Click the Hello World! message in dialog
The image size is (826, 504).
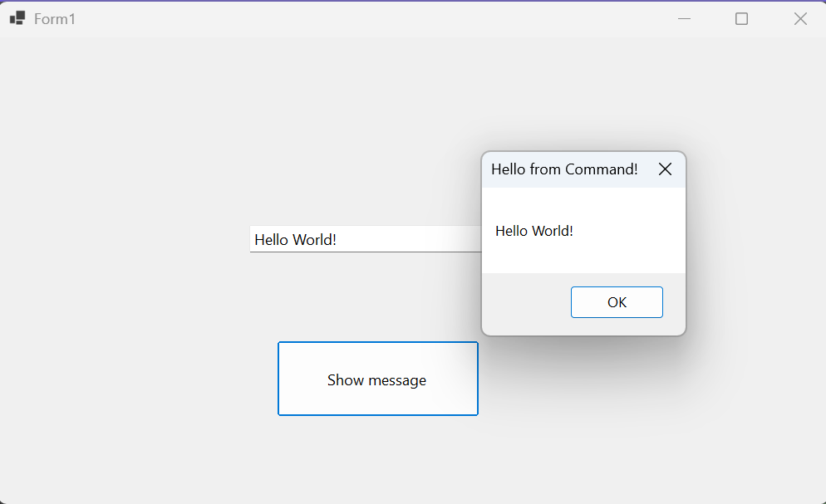534,231
